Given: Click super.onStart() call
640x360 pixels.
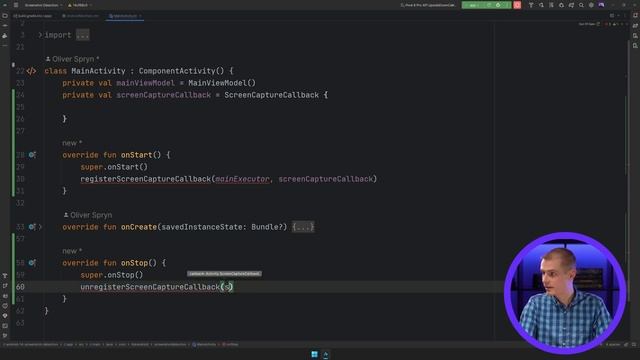Looking at the screenshot, I should pos(114,167).
